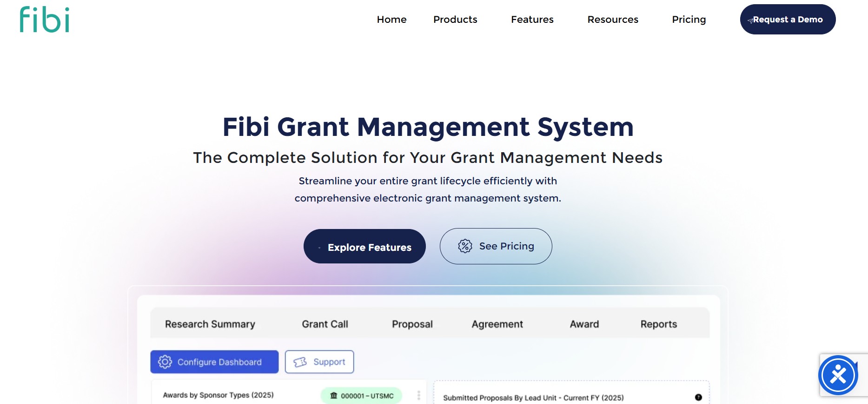Click the Support button
This screenshot has width=868, height=404.
[319, 362]
